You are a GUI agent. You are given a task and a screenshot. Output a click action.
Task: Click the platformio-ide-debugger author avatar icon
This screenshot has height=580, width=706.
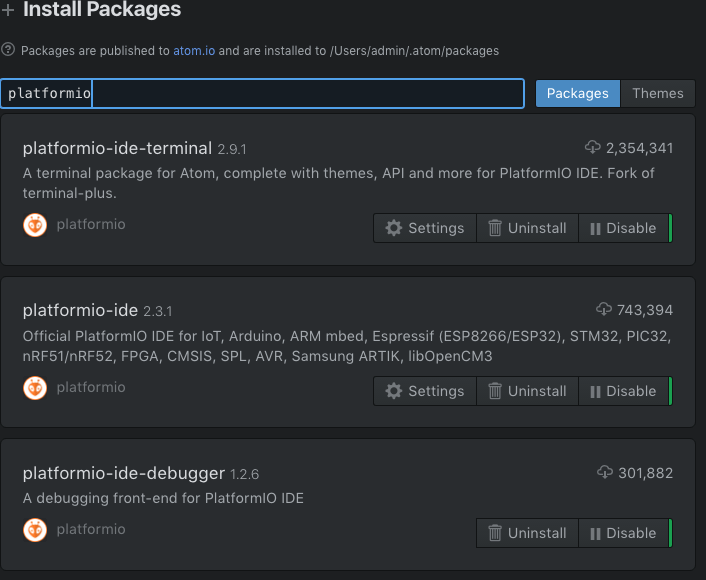[35, 529]
